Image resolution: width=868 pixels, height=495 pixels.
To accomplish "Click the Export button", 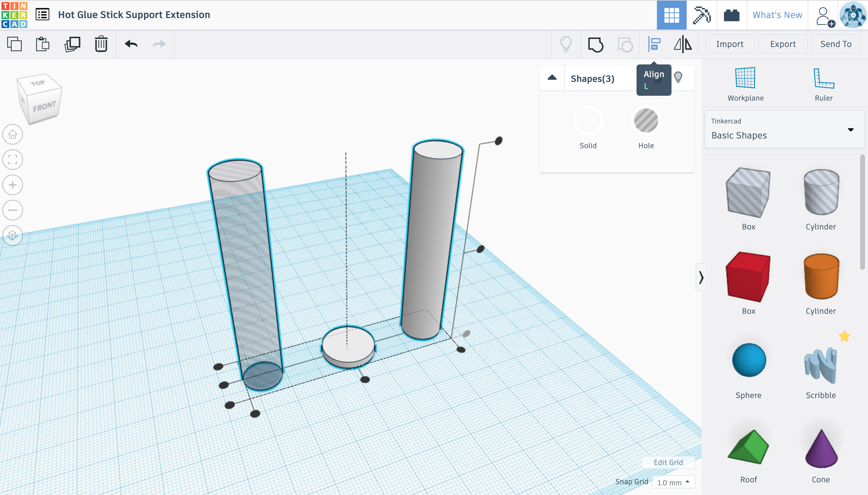I will (x=783, y=44).
